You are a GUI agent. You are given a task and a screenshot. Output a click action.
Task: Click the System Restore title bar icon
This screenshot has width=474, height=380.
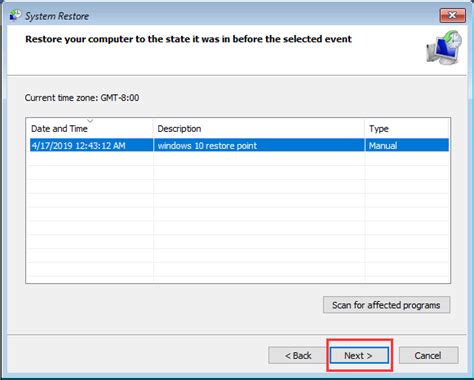coord(15,15)
